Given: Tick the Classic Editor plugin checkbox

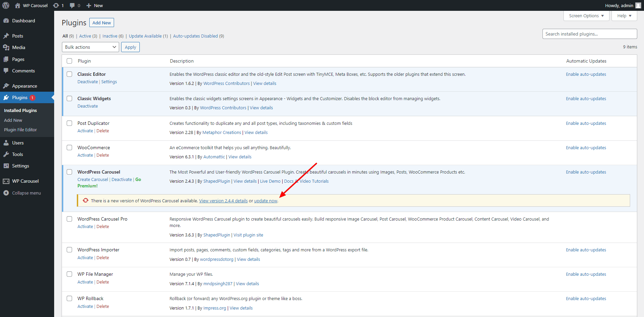Looking at the screenshot, I should coord(69,74).
